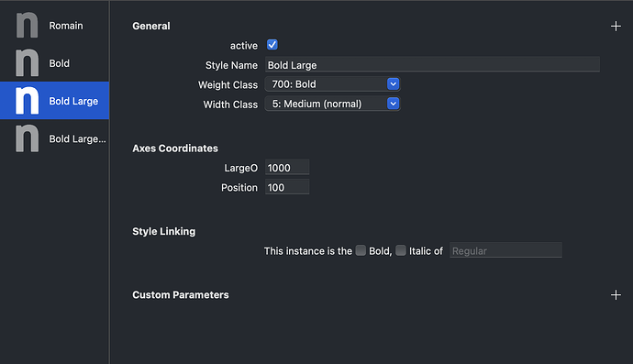
Task: Click the active label
Action: pyautogui.click(x=244, y=46)
